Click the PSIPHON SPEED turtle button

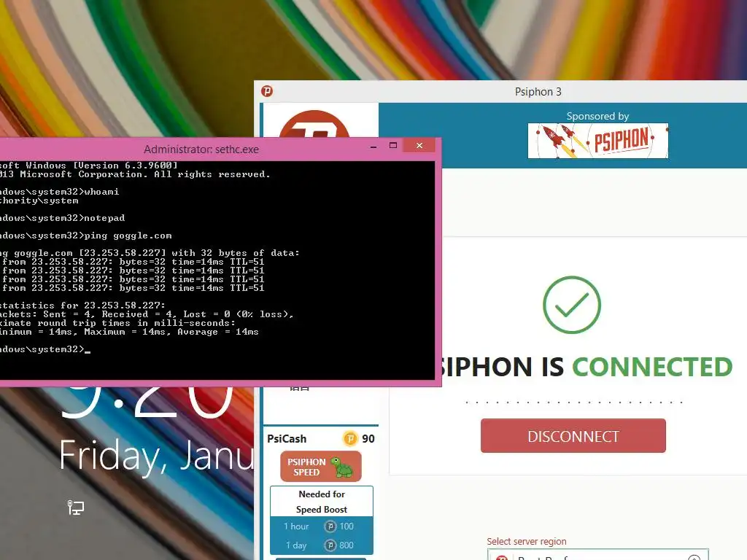321,467
